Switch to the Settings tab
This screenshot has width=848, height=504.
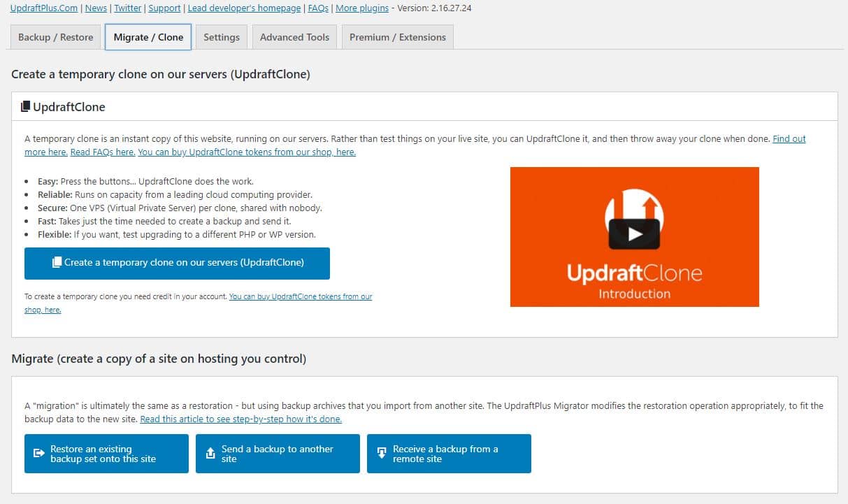(222, 37)
